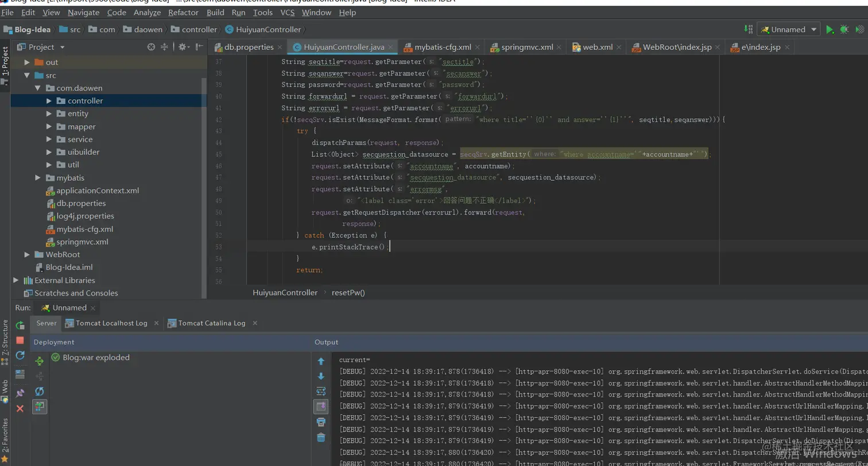868x466 pixels.
Task: Close the Unnamed run tab
Action: (93, 308)
